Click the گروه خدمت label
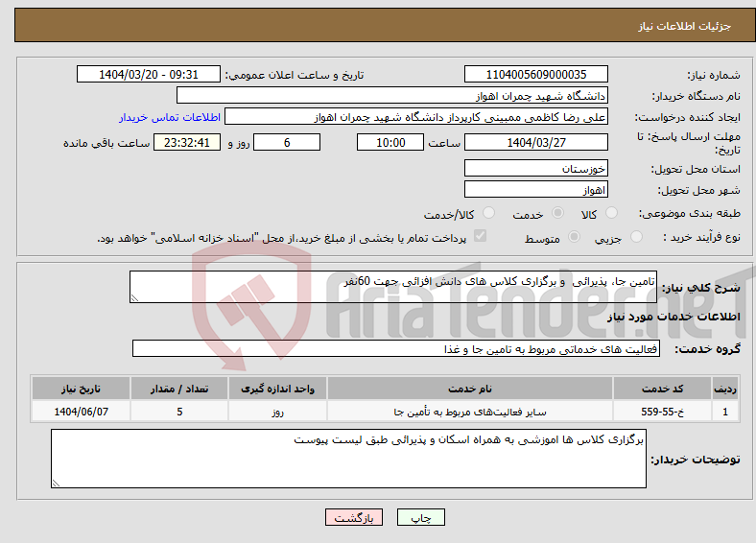 tap(707, 349)
